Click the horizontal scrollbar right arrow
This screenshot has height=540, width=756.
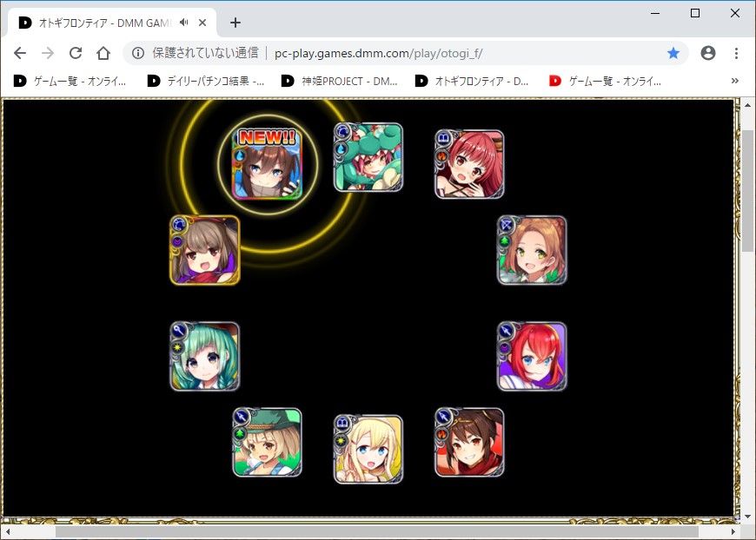(x=733, y=532)
